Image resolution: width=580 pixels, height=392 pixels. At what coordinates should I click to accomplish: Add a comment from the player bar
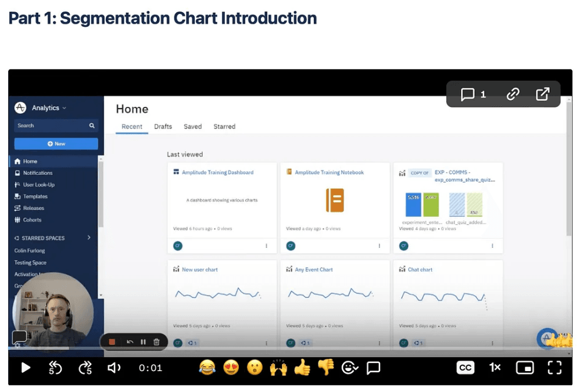373,367
